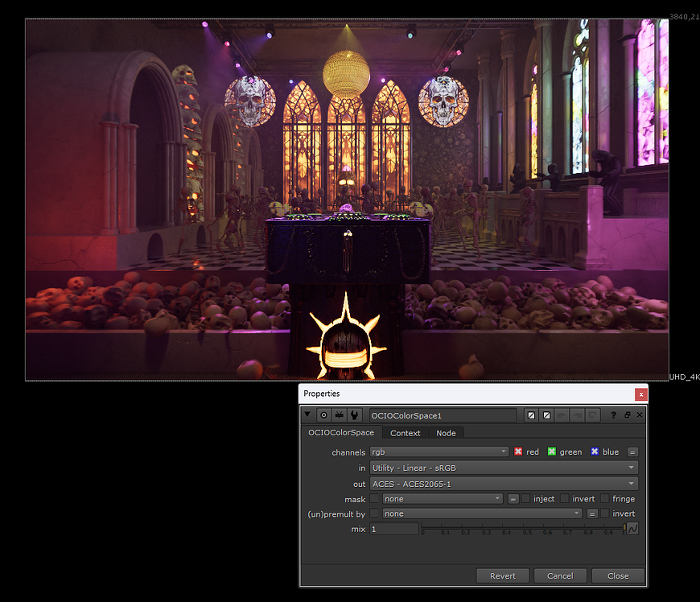Click the mix value field
This screenshot has width=700, height=602.
394,529
